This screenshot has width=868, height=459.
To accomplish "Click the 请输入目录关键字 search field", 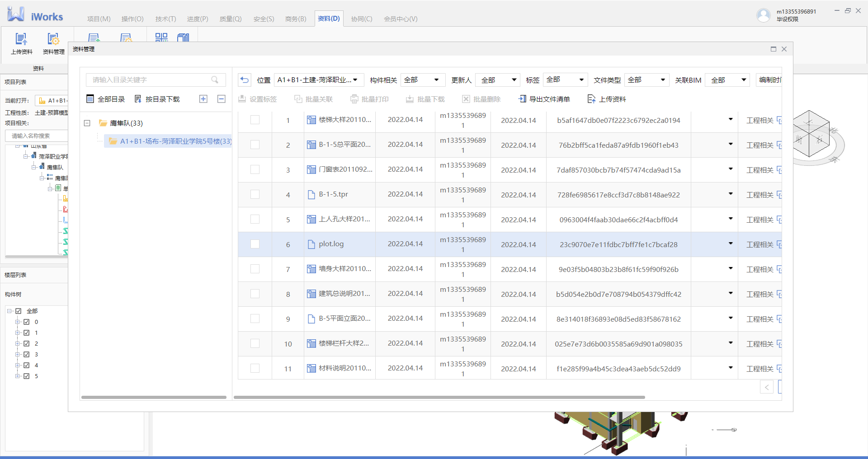I will click(156, 80).
